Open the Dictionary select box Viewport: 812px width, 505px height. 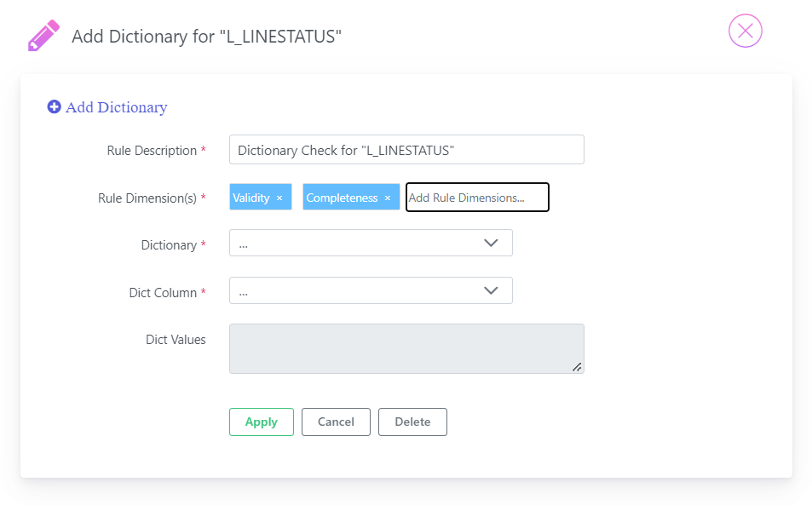point(371,243)
